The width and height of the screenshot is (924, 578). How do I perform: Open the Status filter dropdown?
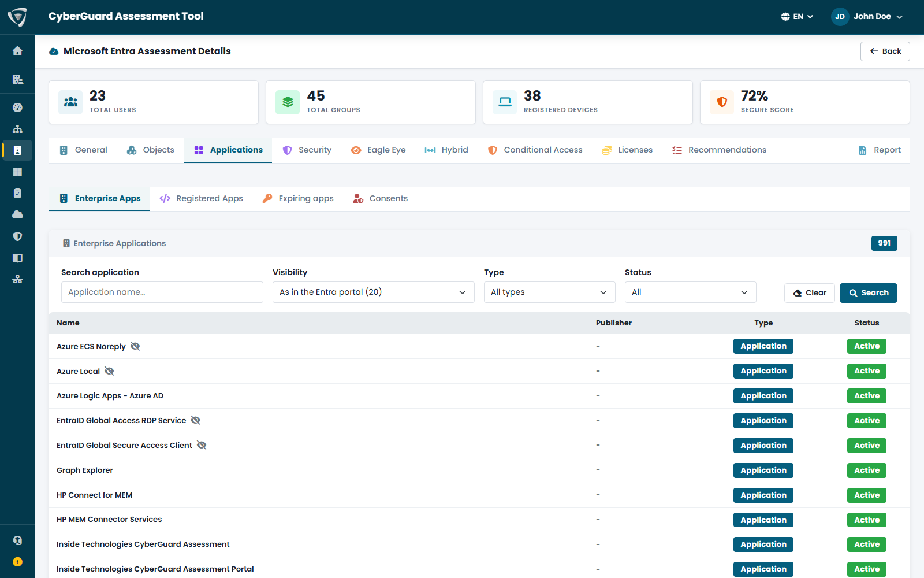click(x=691, y=292)
